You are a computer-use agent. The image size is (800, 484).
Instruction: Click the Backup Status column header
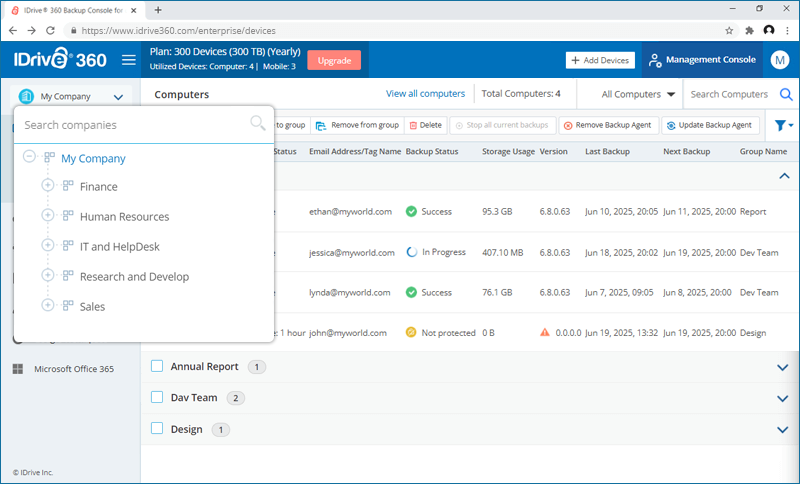click(x=432, y=151)
